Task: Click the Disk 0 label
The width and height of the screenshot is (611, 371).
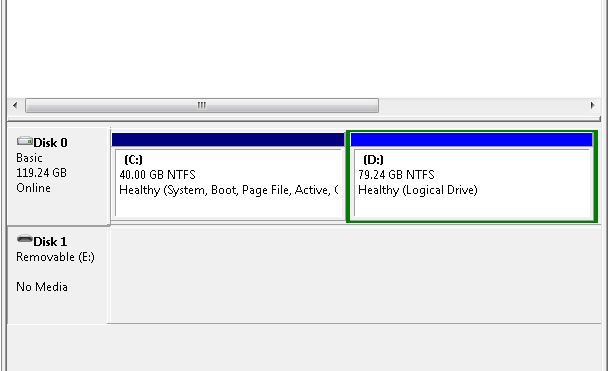Action: click(x=50, y=143)
